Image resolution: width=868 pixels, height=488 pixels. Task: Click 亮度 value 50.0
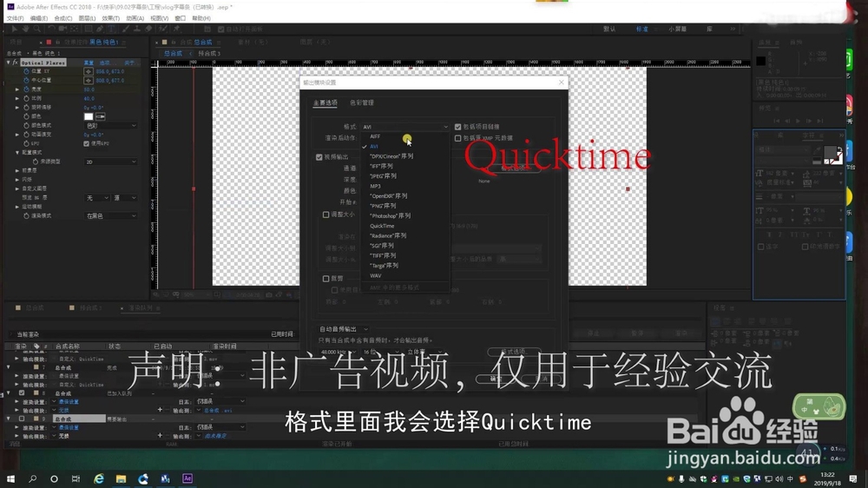[89, 89]
